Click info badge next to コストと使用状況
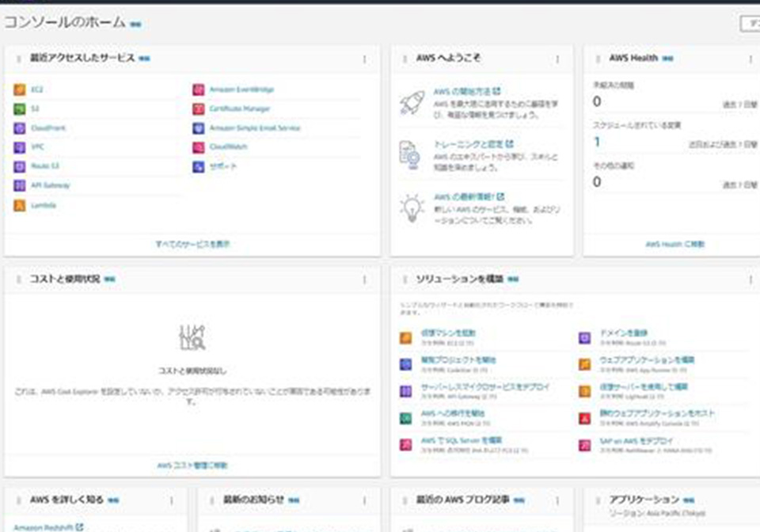The height and width of the screenshot is (532, 760). [x=109, y=279]
